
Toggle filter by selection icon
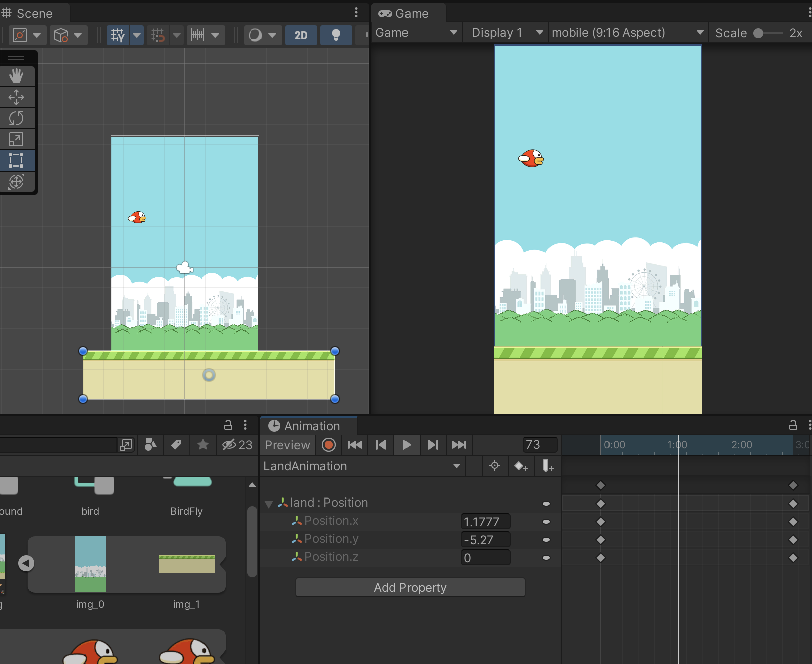[495, 466]
